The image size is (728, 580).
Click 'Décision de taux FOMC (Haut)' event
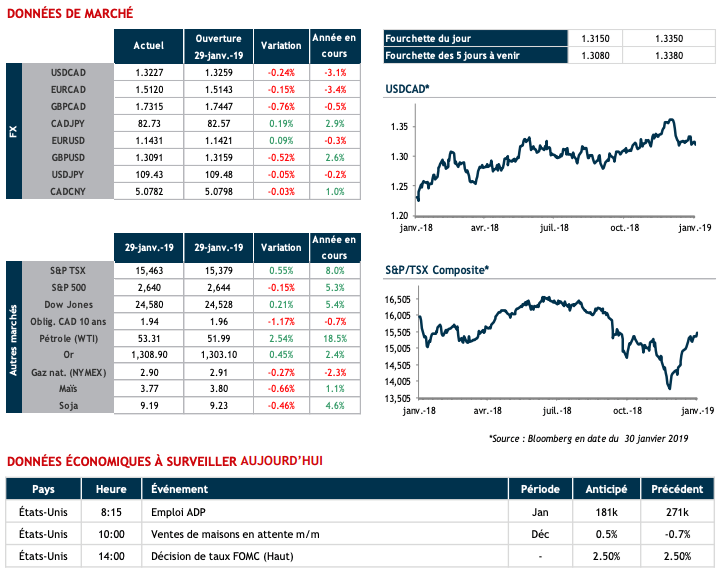[215, 554]
